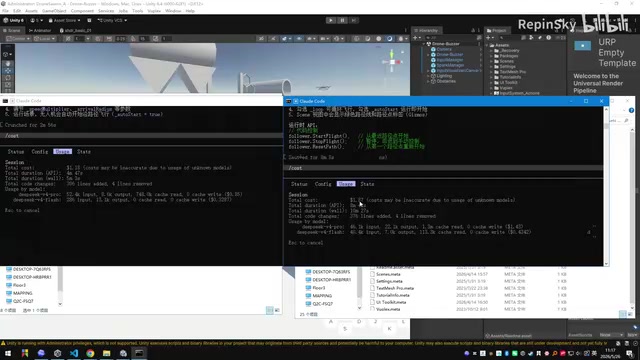Select the UI Toolkit folder in Project

[x=508, y=82]
